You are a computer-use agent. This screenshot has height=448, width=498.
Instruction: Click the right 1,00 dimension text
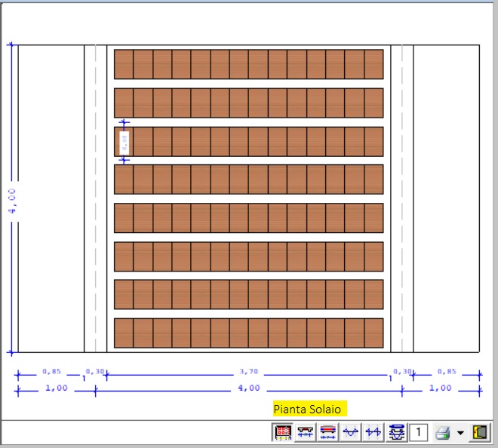pos(440,388)
